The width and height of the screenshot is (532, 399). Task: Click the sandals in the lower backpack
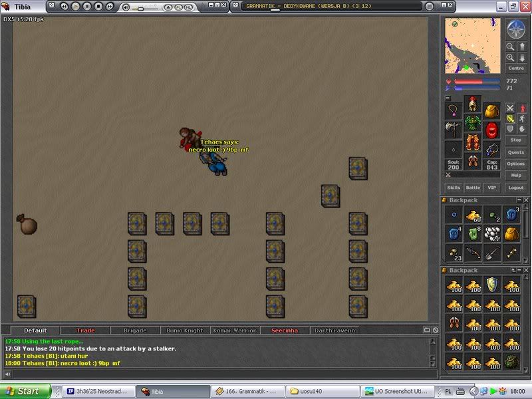point(454,323)
